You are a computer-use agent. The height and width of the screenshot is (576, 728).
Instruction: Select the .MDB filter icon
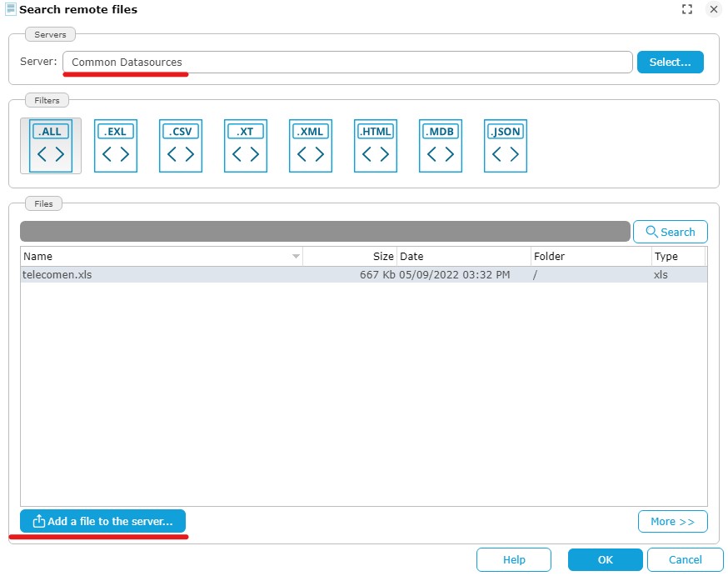pos(441,146)
